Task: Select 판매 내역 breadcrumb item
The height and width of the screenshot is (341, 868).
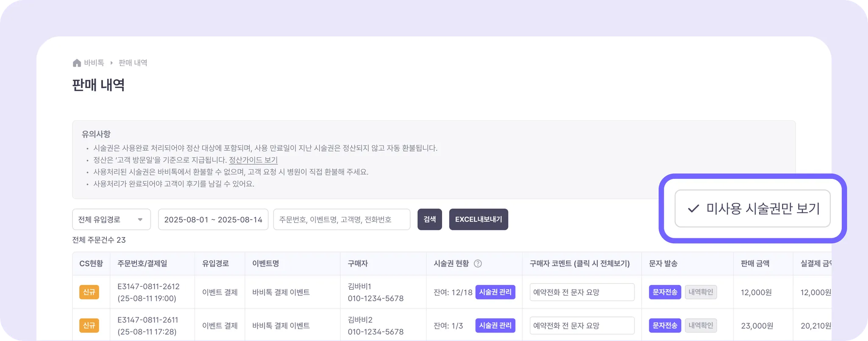Action: coord(133,63)
